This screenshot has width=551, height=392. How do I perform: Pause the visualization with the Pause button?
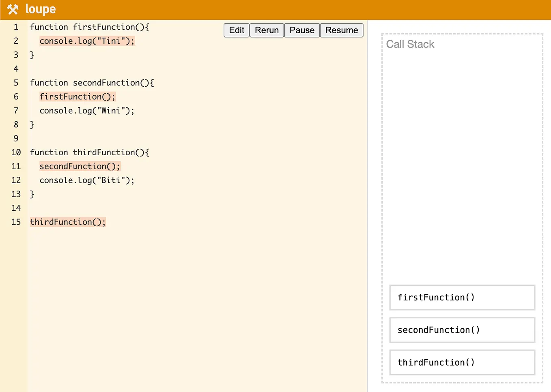pos(302,30)
